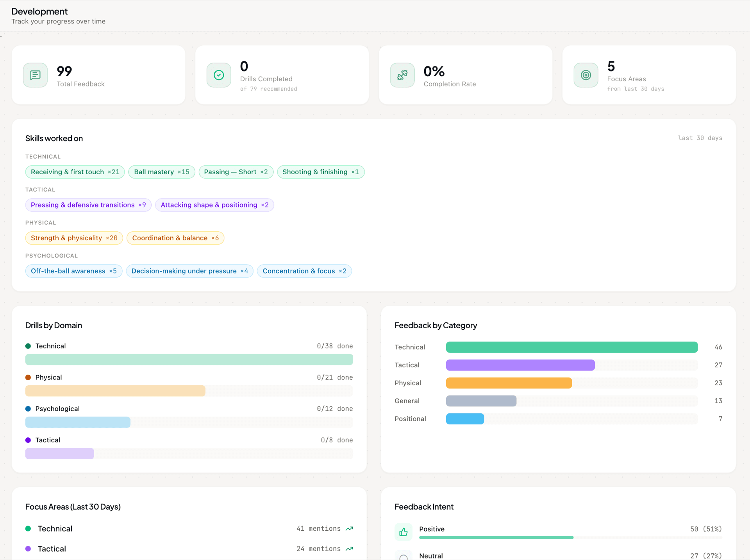Click the Drills by Domain heading

click(x=54, y=326)
